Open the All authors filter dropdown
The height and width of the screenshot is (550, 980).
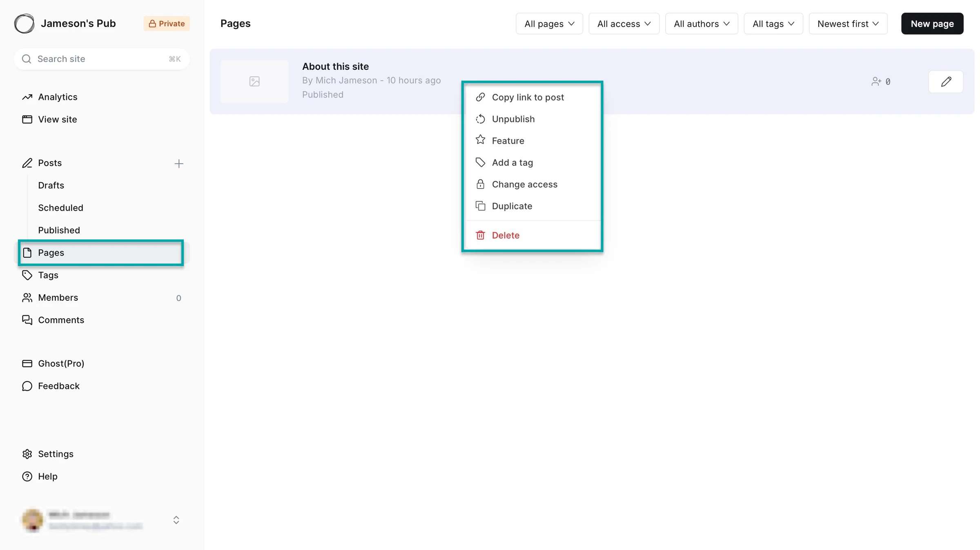click(702, 24)
